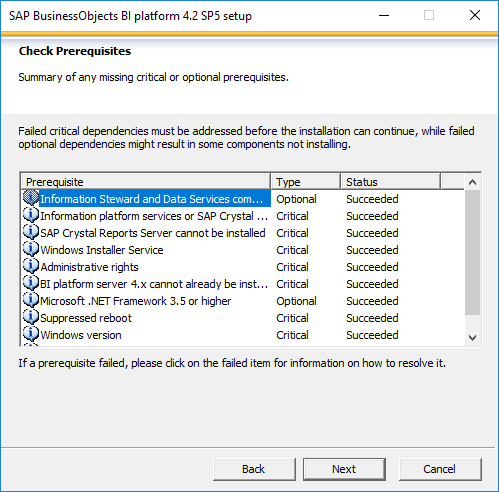Cancel the BI platform setup

440,469
